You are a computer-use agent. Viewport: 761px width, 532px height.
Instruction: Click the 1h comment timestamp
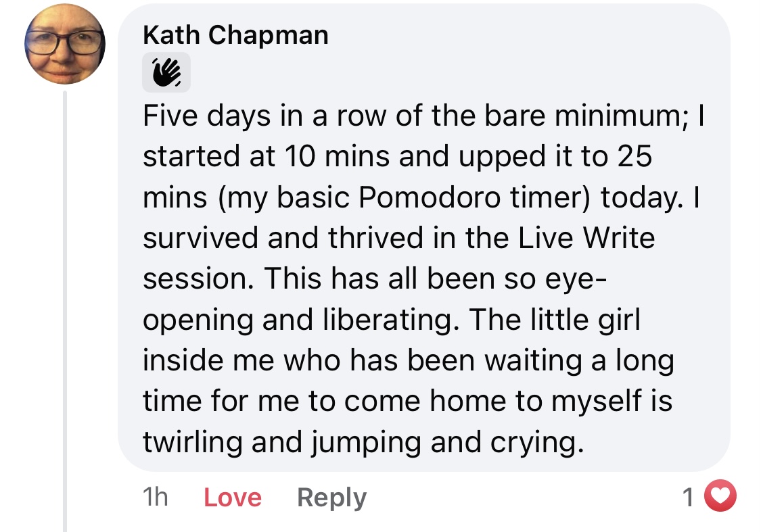coord(155,498)
